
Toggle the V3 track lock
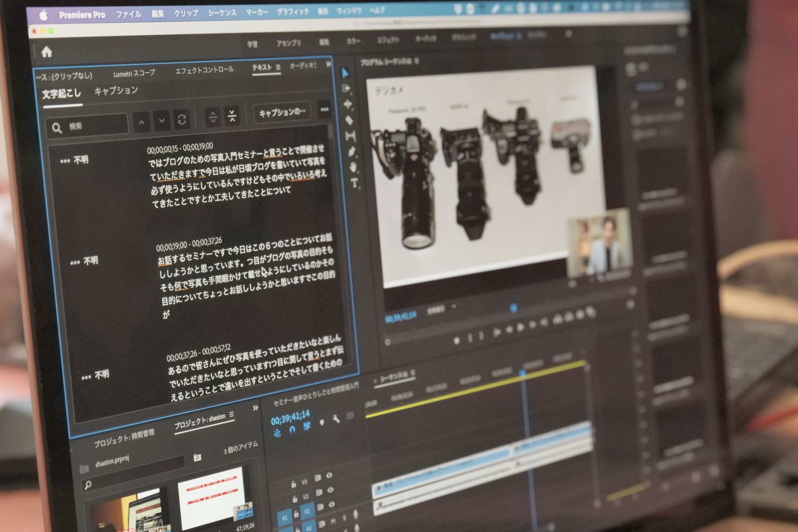(x=293, y=484)
